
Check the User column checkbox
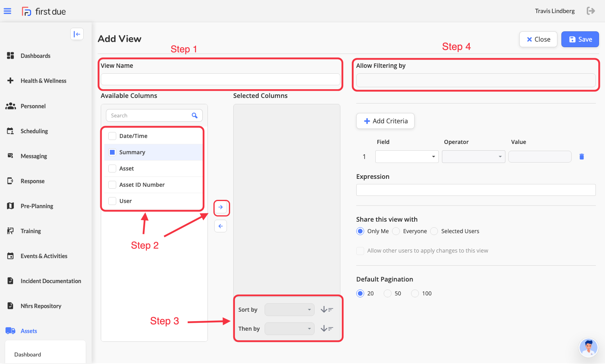click(x=112, y=201)
